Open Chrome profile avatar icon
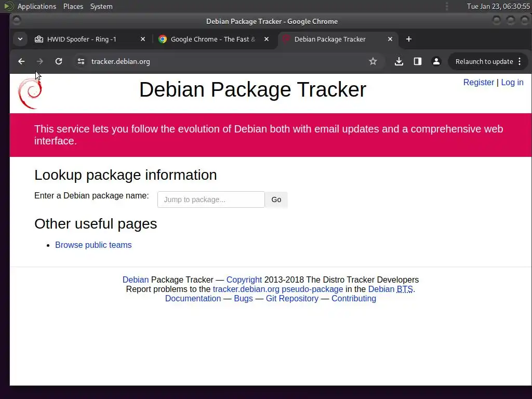This screenshot has height=399, width=532. click(436, 61)
